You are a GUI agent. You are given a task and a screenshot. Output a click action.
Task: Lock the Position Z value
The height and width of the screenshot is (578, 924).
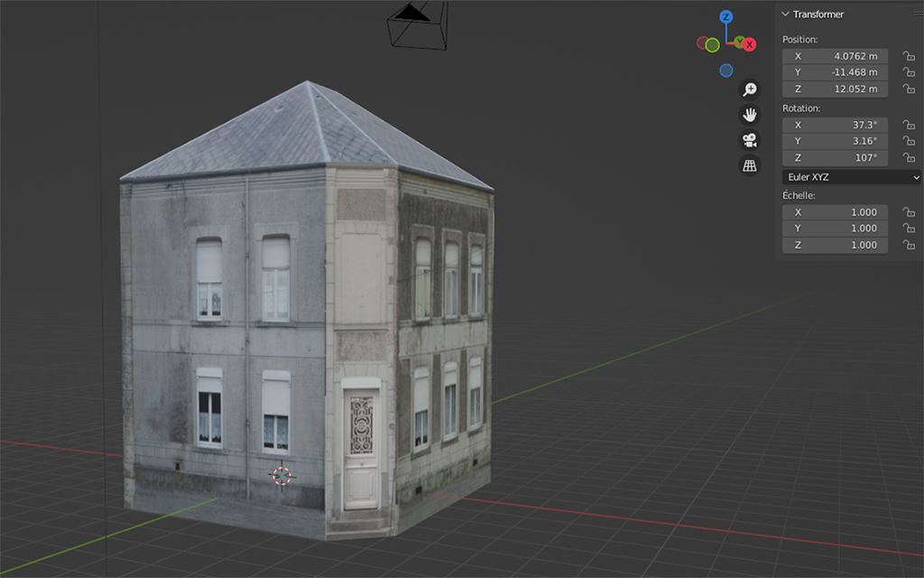[909, 89]
